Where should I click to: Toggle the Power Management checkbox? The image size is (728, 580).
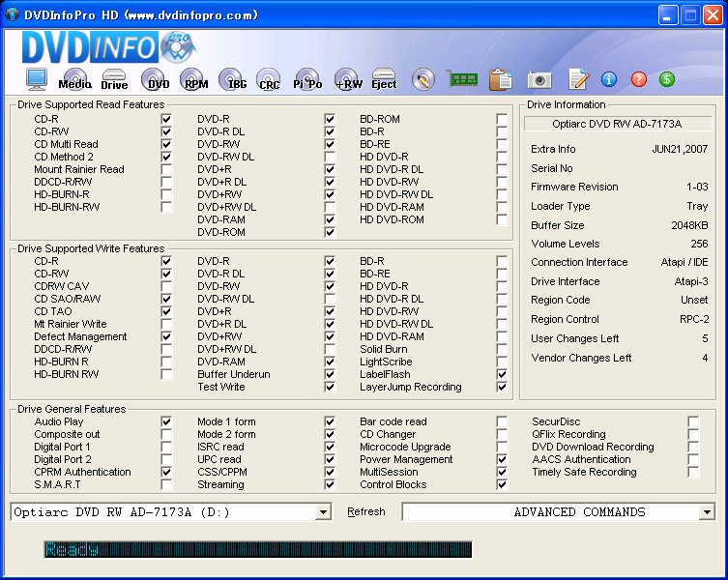coord(502,459)
